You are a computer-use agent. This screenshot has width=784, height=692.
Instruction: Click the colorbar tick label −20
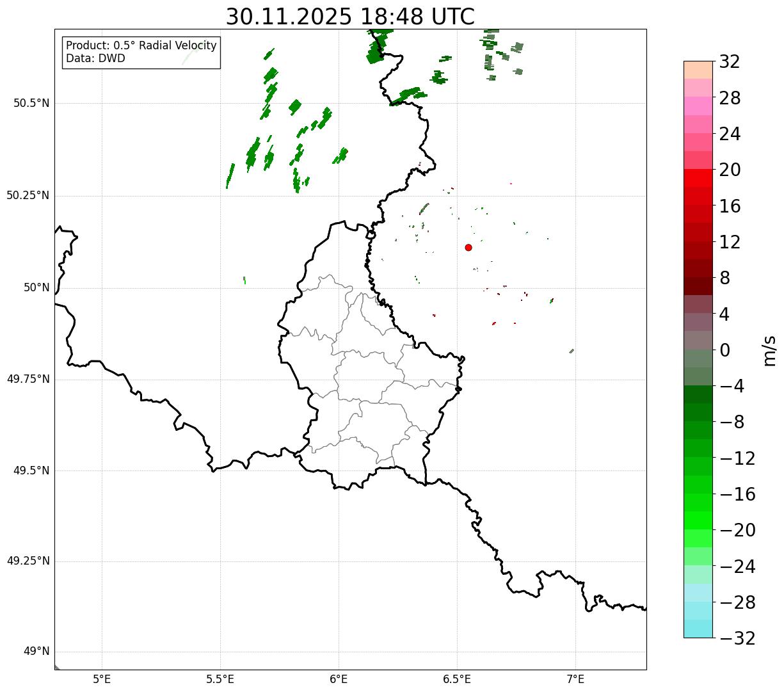tap(737, 531)
